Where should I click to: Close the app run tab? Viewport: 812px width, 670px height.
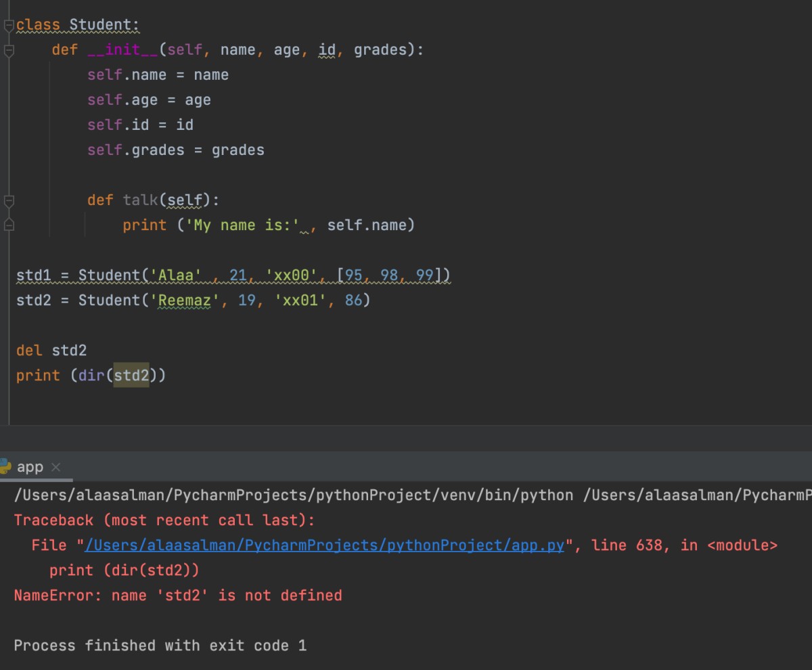[55, 467]
